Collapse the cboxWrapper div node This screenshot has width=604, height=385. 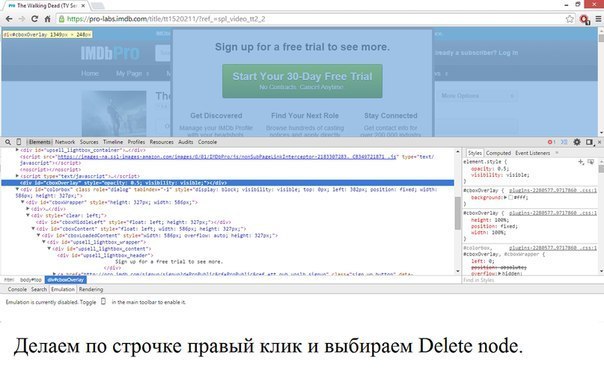point(23,202)
